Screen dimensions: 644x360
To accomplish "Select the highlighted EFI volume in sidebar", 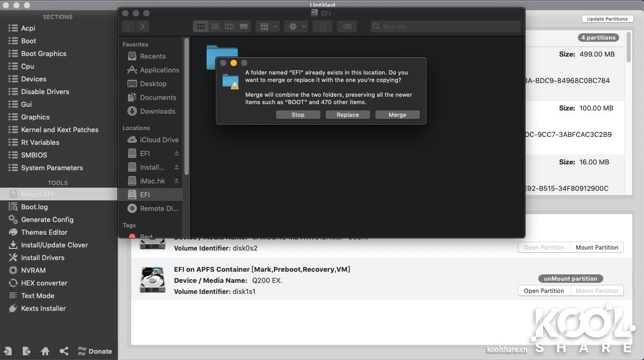I will [x=150, y=195].
